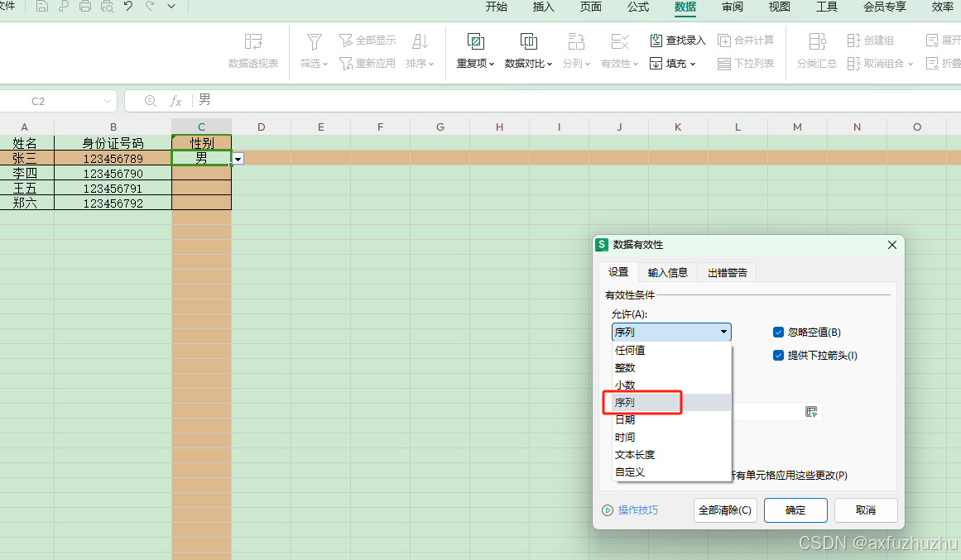The image size is (961, 560).
Task: Switch to the 设置 dialog tab
Action: [618, 272]
